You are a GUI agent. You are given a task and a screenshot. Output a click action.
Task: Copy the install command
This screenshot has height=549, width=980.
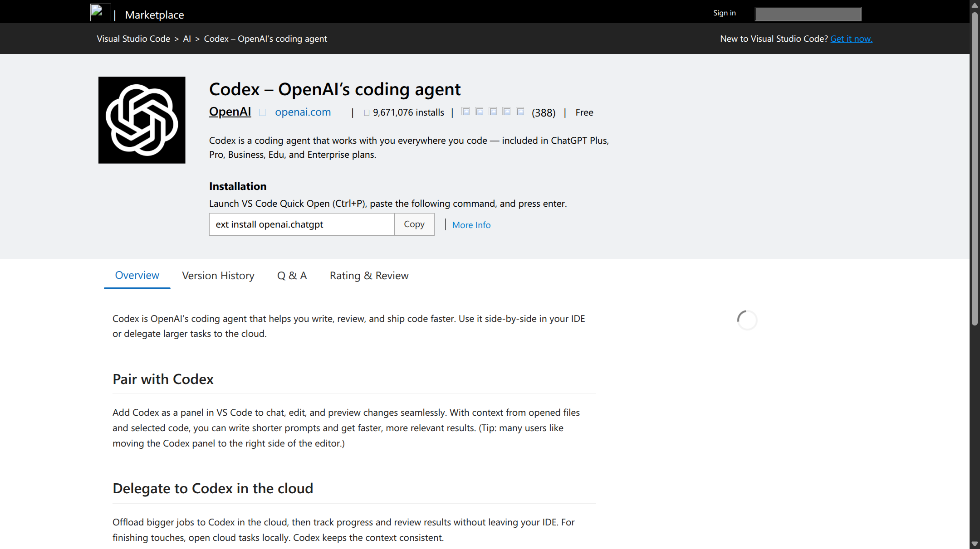pyautogui.click(x=414, y=224)
